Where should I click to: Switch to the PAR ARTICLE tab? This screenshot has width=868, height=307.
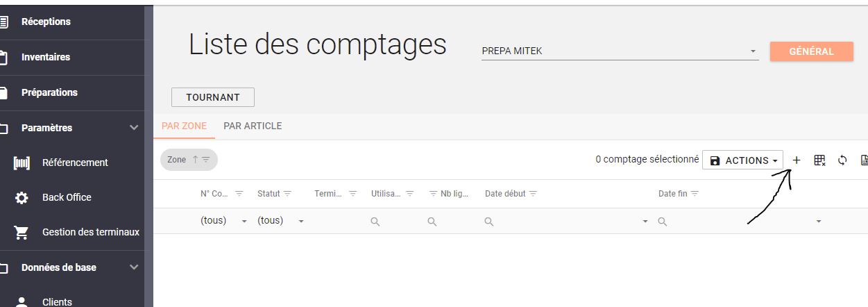click(253, 126)
